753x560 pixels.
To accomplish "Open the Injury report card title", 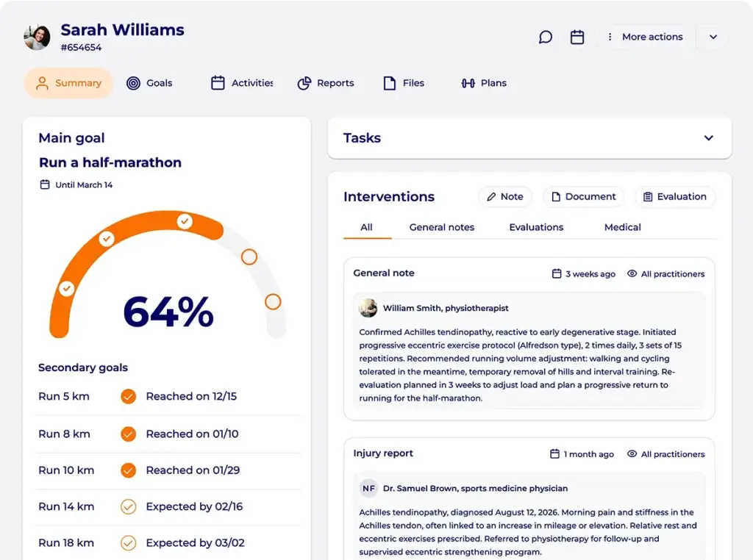I will (x=383, y=453).
